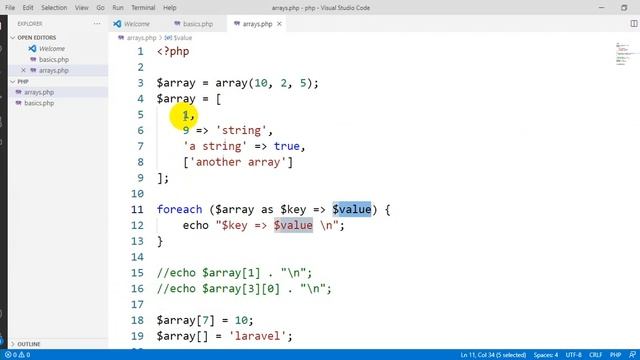
Task: Click the $key variable on line 11
Action: pyautogui.click(x=293, y=209)
